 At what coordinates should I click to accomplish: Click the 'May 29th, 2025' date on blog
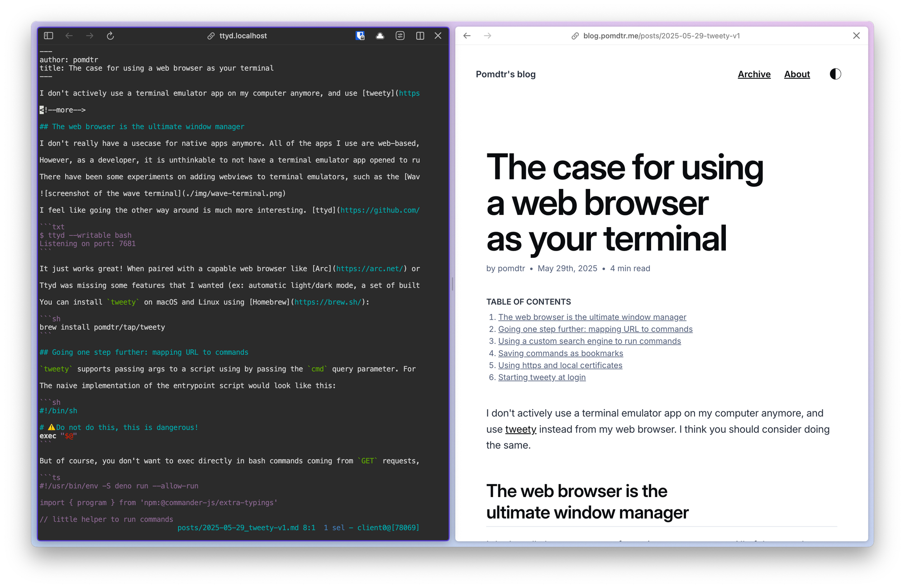click(x=567, y=268)
